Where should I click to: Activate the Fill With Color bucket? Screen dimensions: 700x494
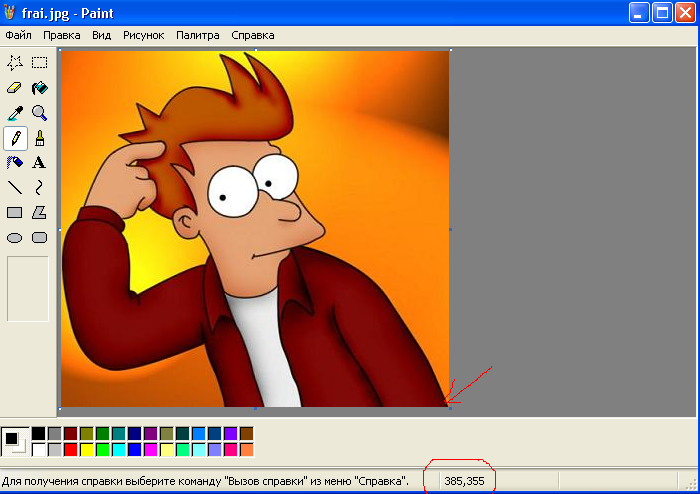[40, 88]
